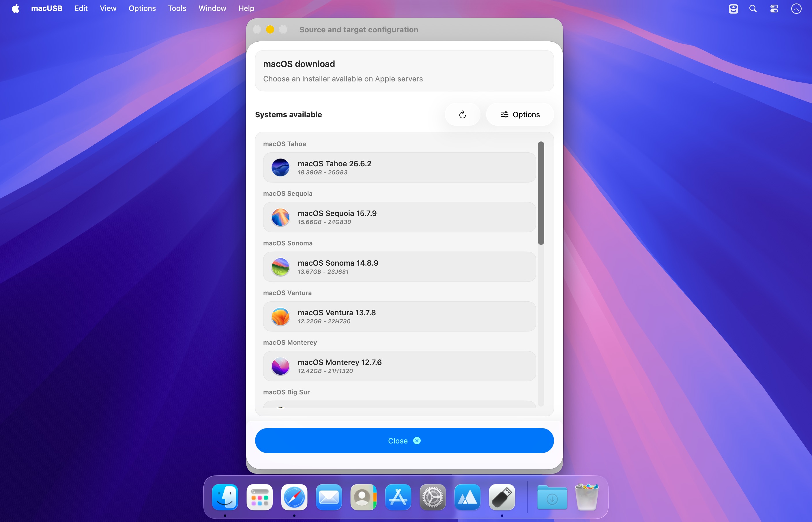812x522 pixels.
Task: Open System Settings from the Dock
Action: click(x=433, y=497)
